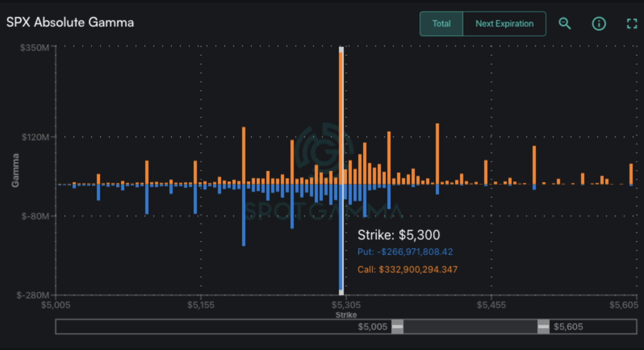The height and width of the screenshot is (350, 644).
Task: Click the $5,605 range end label
Action: pyautogui.click(x=568, y=327)
